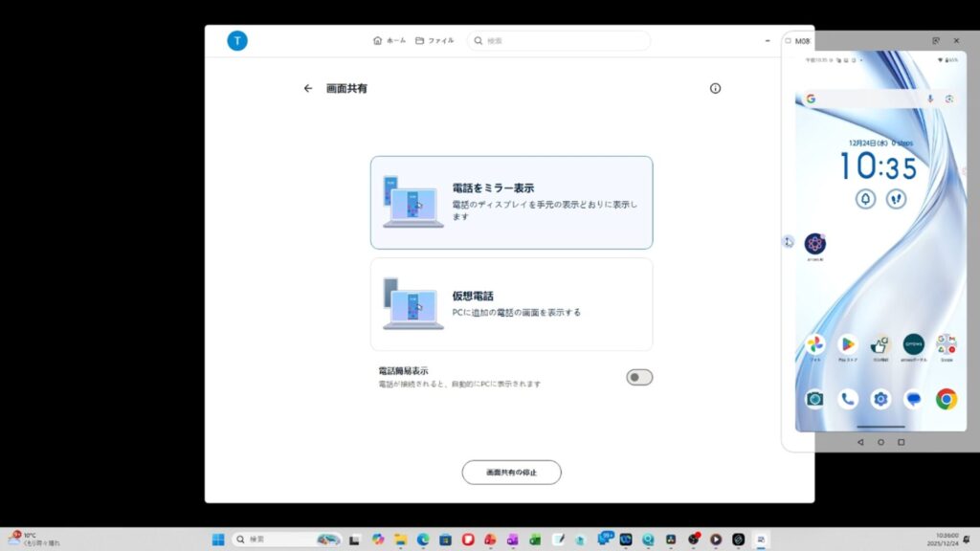Open the phone's Camera app

coord(814,399)
